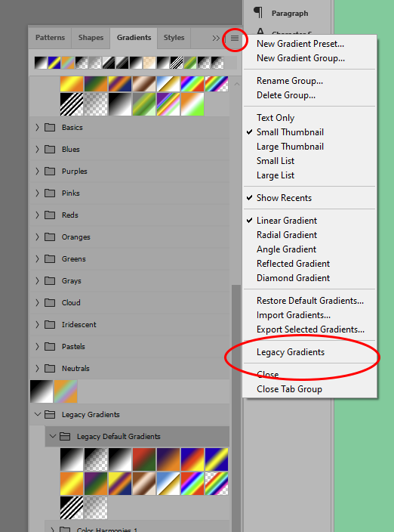Image resolution: width=394 pixels, height=532 pixels.
Task: Click the Legacy Gradients open folder icon
Action: (x=50, y=415)
